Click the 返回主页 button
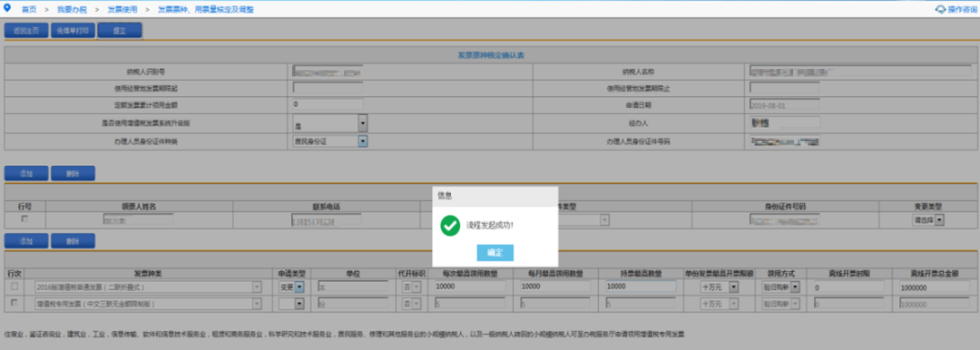The width and height of the screenshot is (980, 350). (x=26, y=31)
